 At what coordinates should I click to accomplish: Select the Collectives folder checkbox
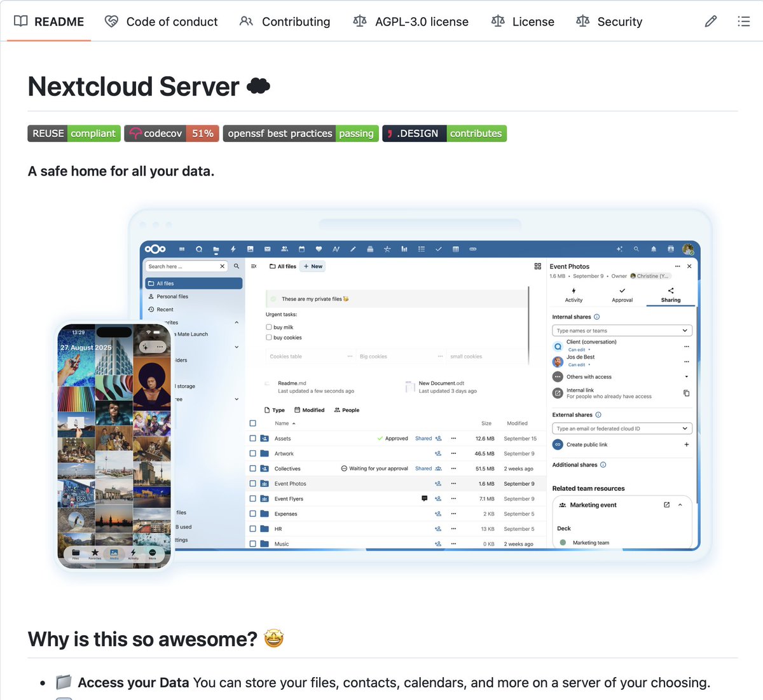point(253,469)
